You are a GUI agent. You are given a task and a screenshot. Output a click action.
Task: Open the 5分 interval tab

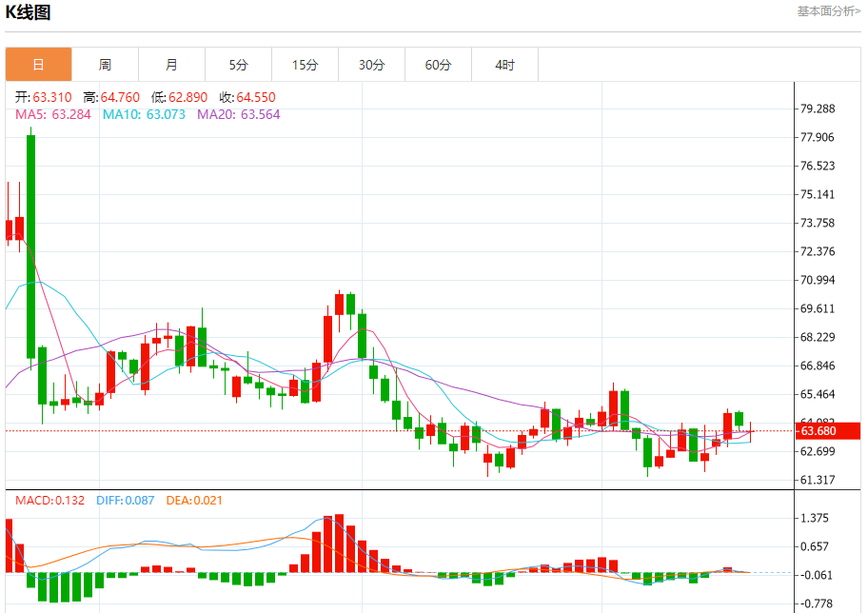point(239,65)
